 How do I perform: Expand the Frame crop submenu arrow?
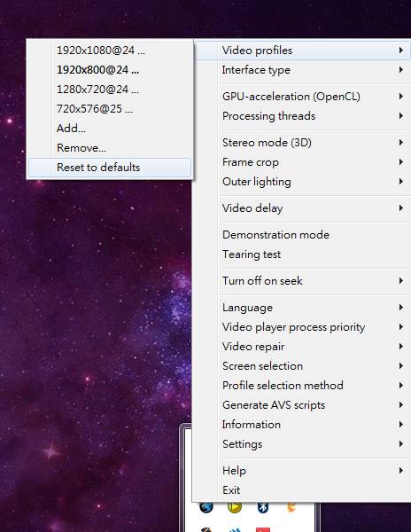tap(401, 162)
